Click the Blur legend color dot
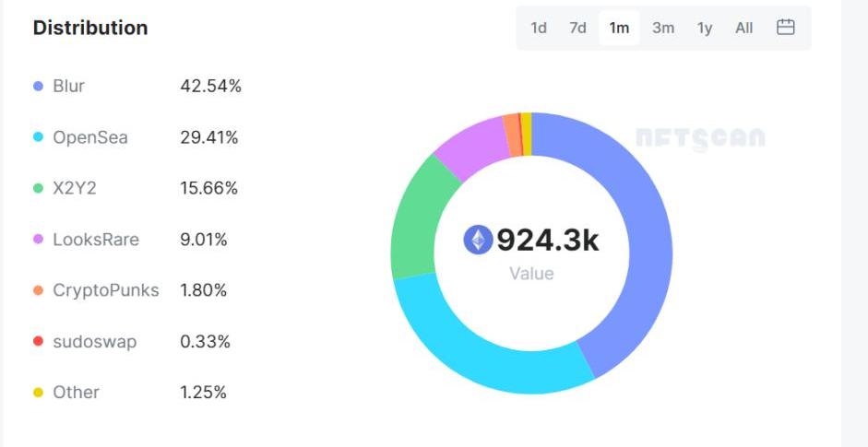Viewport: 868px width, 447px height. tap(38, 87)
